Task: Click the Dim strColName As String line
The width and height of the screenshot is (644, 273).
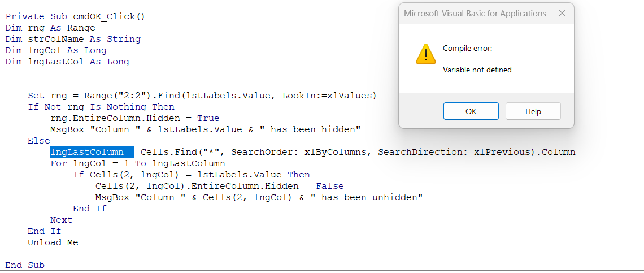Action: coord(73,39)
